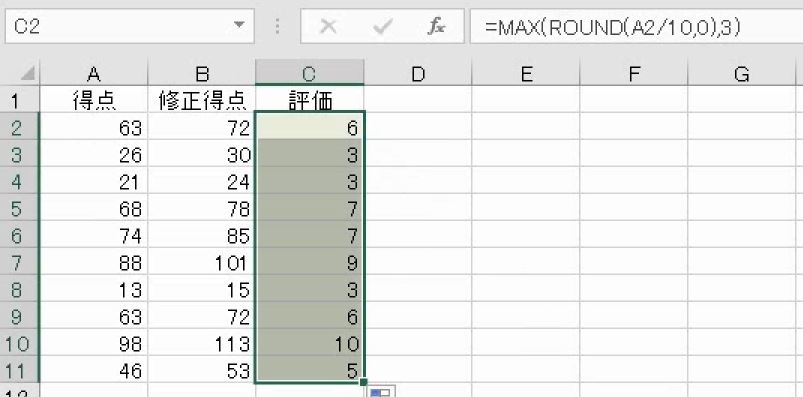This screenshot has height=397, width=803.
Task: Click cell B5 with value 78
Action: 202,208
